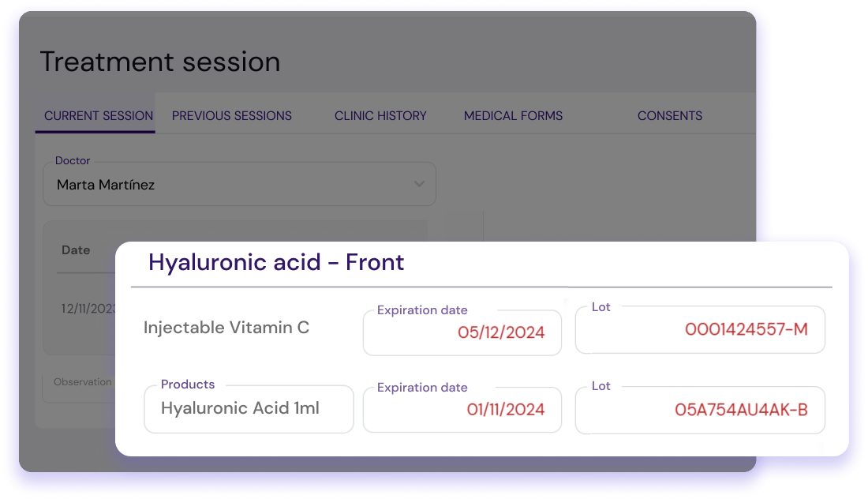Focus the Observation text field
Image resolution: width=868 pixels, height=499 pixels.
pyautogui.click(x=77, y=388)
